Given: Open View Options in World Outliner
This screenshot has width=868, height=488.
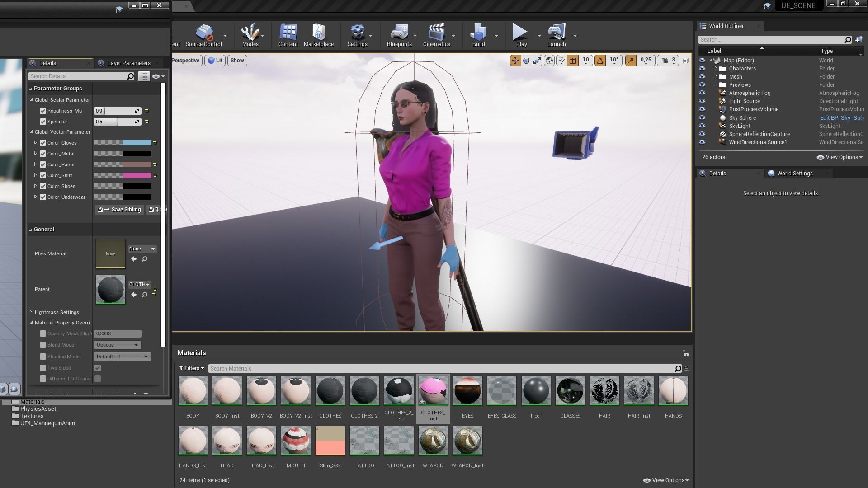Looking at the screenshot, I should pyautogui.click(x=840, y=157).
